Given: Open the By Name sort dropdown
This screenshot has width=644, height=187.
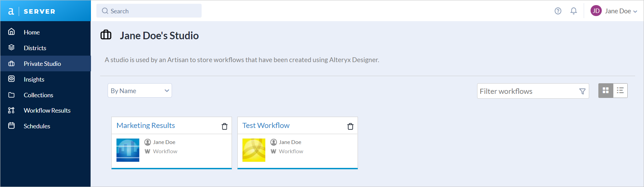Looking at the screenshot, I should point(140,90).
